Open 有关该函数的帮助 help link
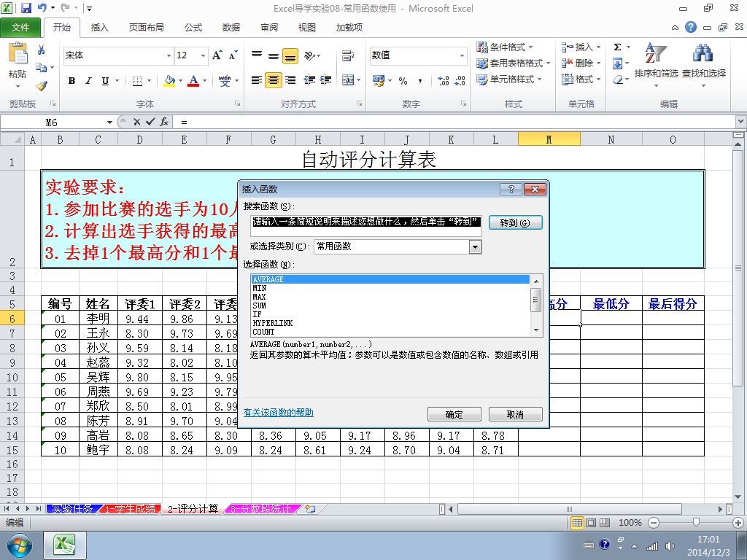 click(x=278, y=413)
